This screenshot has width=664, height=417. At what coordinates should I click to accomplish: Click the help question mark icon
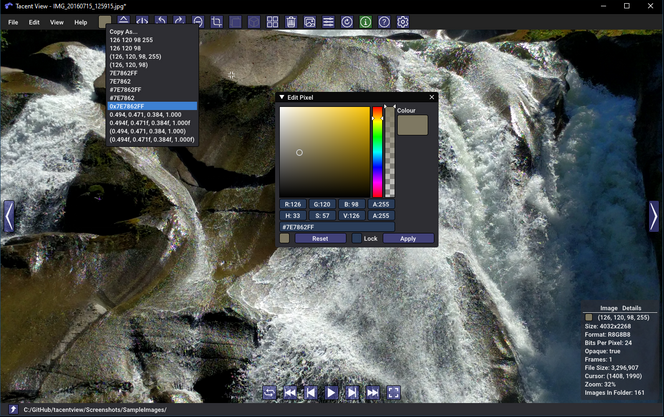point(384,22)
